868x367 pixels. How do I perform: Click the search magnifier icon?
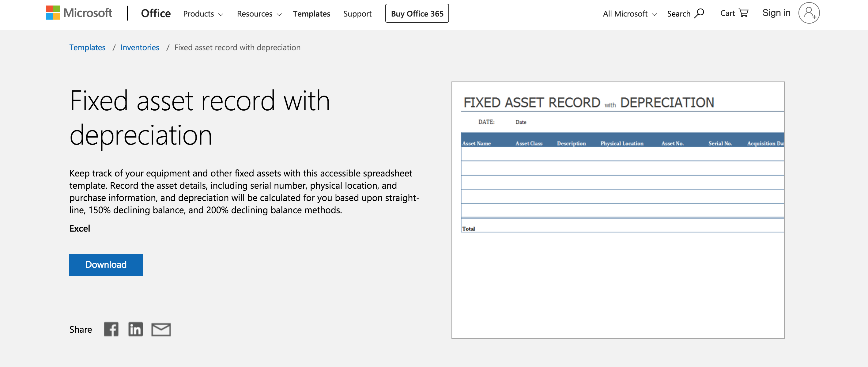(x=700, y=13)
